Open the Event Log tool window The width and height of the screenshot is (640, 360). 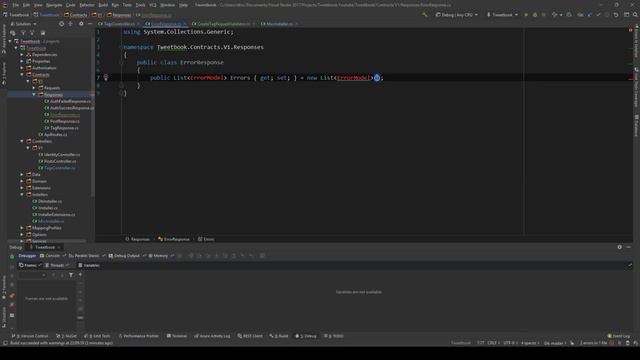click(x=619, y=336)
